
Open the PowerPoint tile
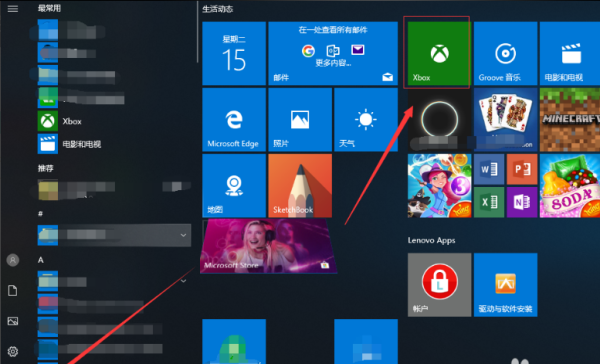(522, 169)
